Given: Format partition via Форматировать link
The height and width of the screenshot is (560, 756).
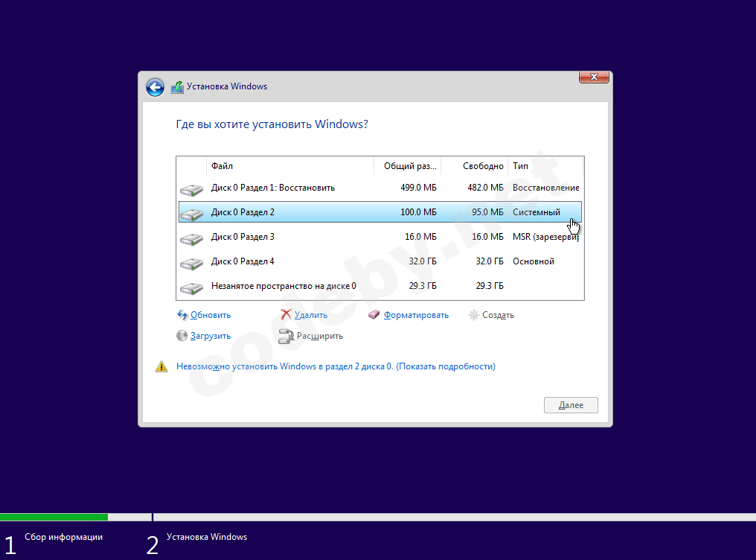Looking at the screenshot, I should tap(416, 315).
